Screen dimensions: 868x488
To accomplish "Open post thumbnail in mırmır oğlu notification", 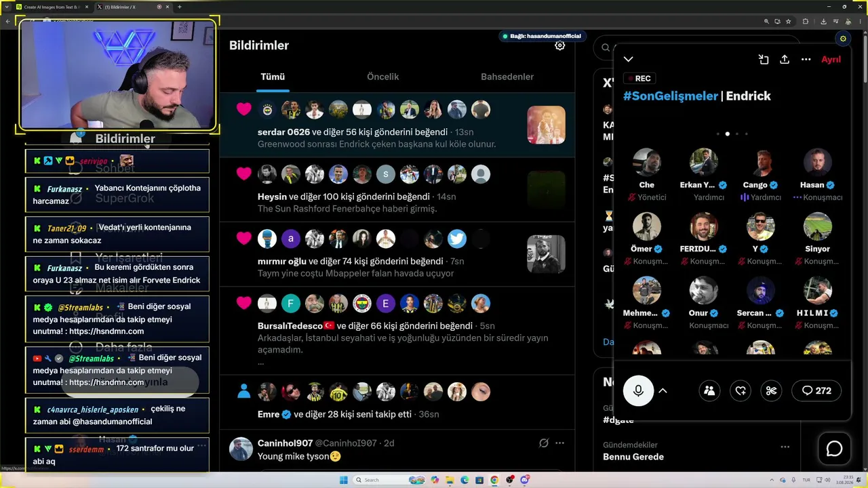I will tap(546, 254).
